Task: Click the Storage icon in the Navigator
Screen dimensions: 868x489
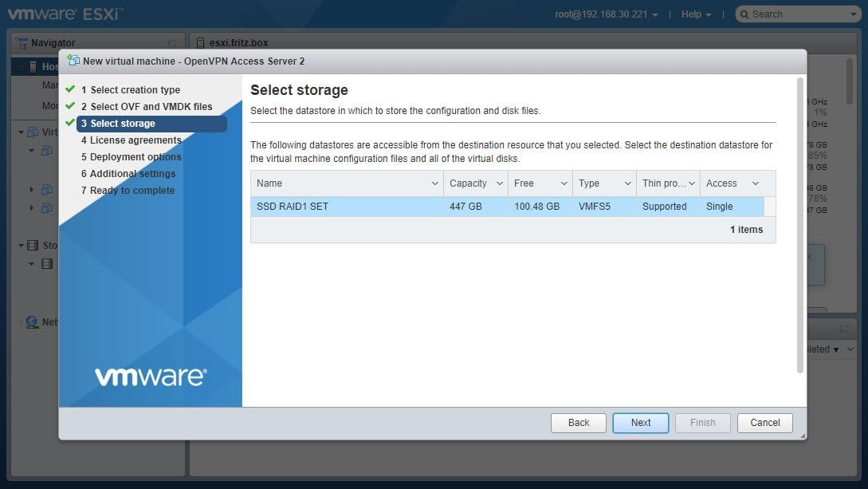Action: pos(32,246)
